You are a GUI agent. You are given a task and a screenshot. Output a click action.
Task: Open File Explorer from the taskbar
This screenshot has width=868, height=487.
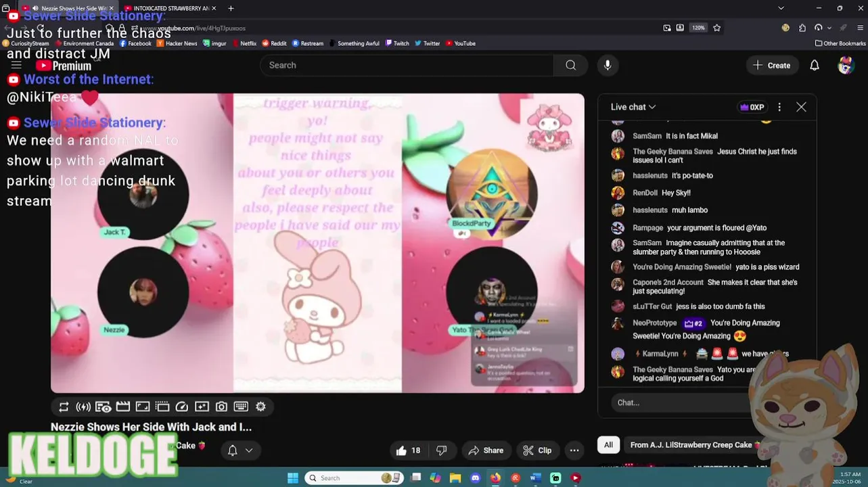[x=455, y=478]
